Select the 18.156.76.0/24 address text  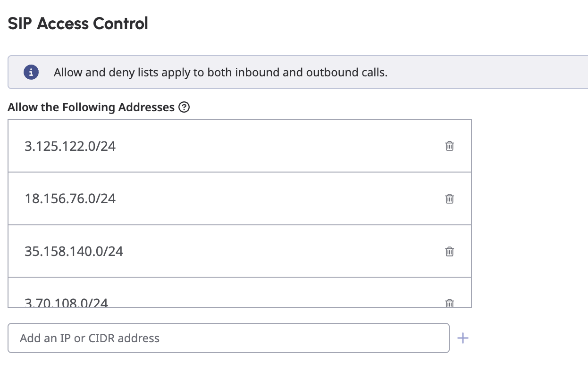pos(70,199)
